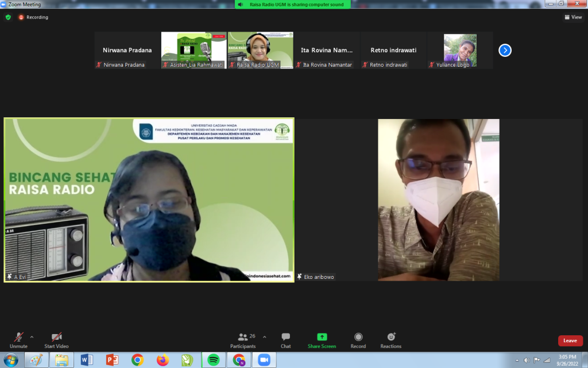Leave the meeting

(570, 340)
